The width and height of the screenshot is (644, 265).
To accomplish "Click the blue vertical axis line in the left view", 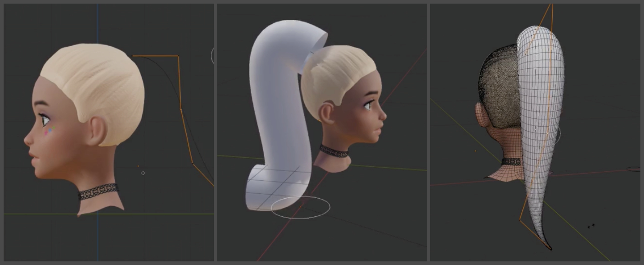I will click(98, 25).
